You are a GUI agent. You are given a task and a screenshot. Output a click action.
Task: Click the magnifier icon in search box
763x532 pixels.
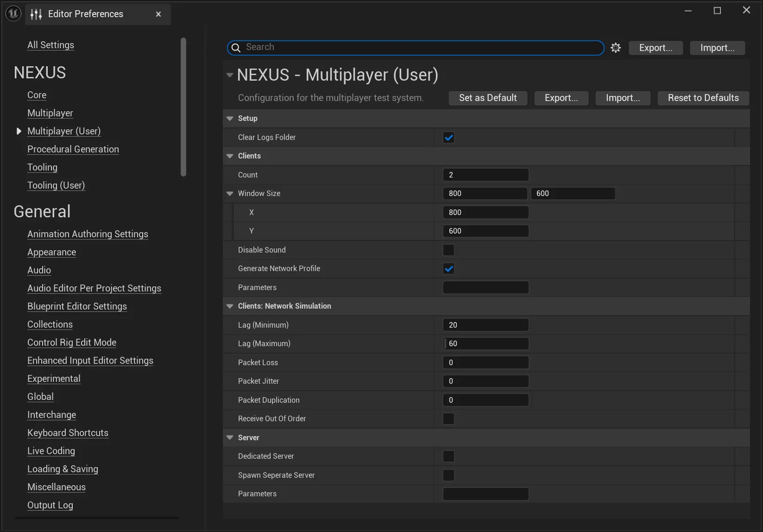click(x=236, y=48)
